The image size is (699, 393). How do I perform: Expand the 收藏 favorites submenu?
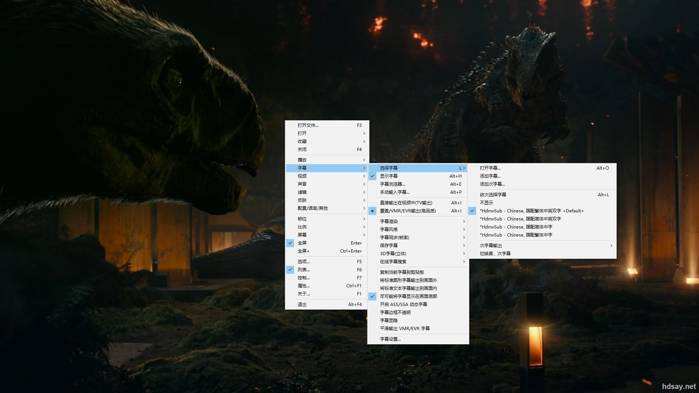(327, 141)
